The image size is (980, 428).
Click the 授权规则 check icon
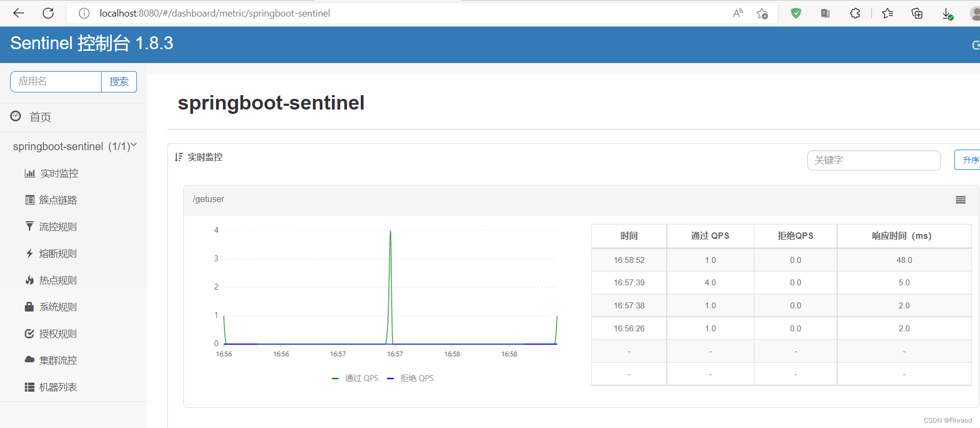click(29, 333)
